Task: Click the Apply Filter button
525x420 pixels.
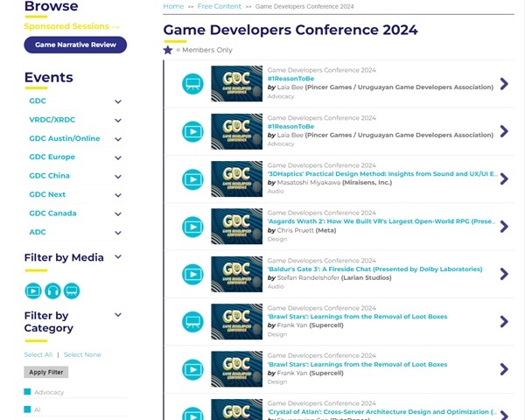Action: pos(45,372)
